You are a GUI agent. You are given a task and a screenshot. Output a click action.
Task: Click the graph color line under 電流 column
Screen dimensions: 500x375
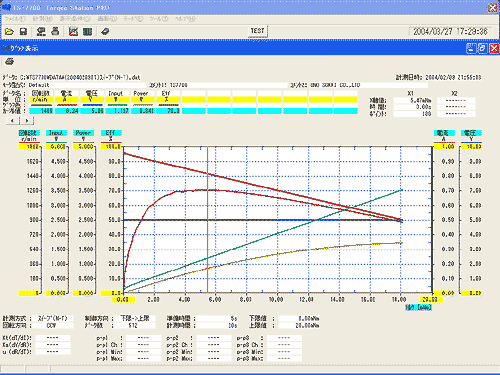67,105
